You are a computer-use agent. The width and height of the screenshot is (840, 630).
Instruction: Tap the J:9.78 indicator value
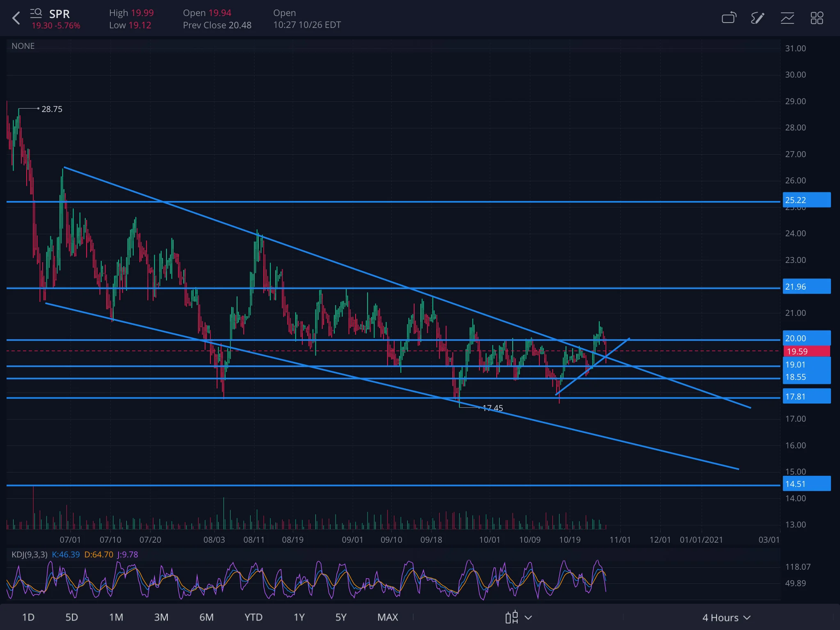pos(128,555)
